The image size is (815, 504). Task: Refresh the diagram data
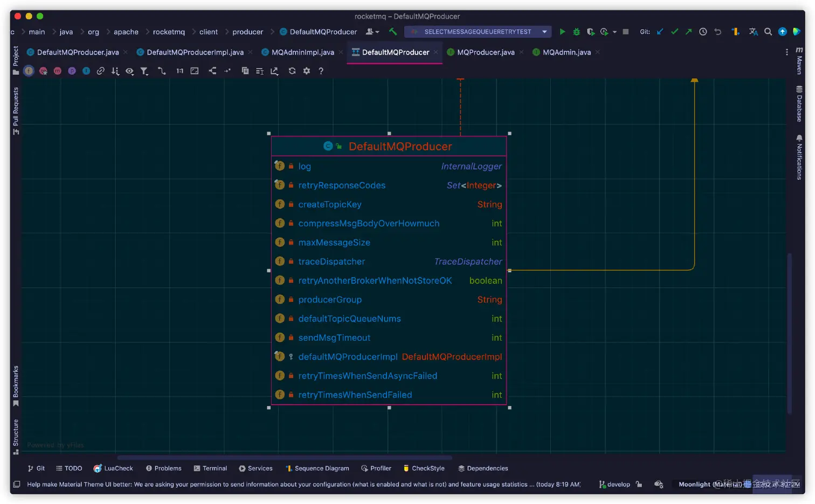click(292, 71)
